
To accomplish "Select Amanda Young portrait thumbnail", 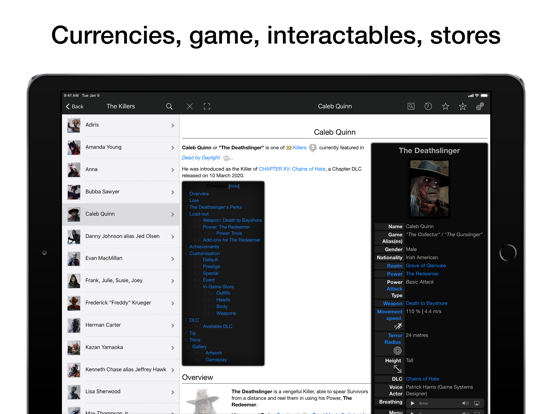I will pyautogui.click(x=74, y=148).
